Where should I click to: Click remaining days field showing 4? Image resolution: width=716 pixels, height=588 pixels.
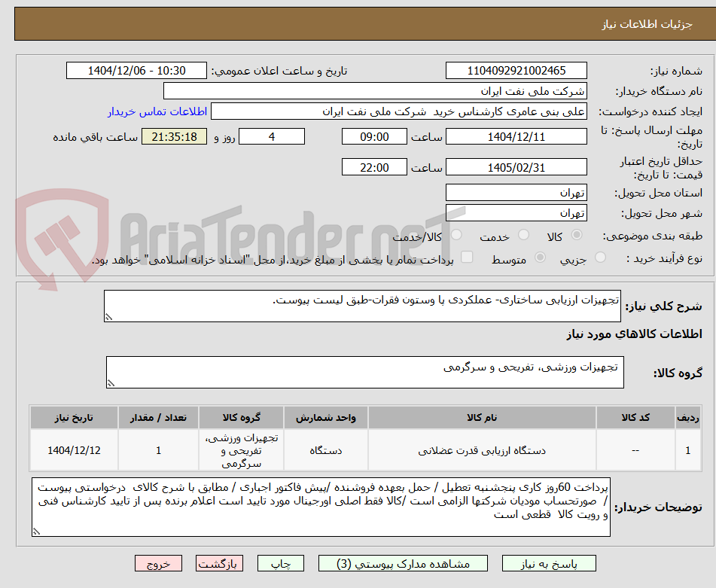272,136
